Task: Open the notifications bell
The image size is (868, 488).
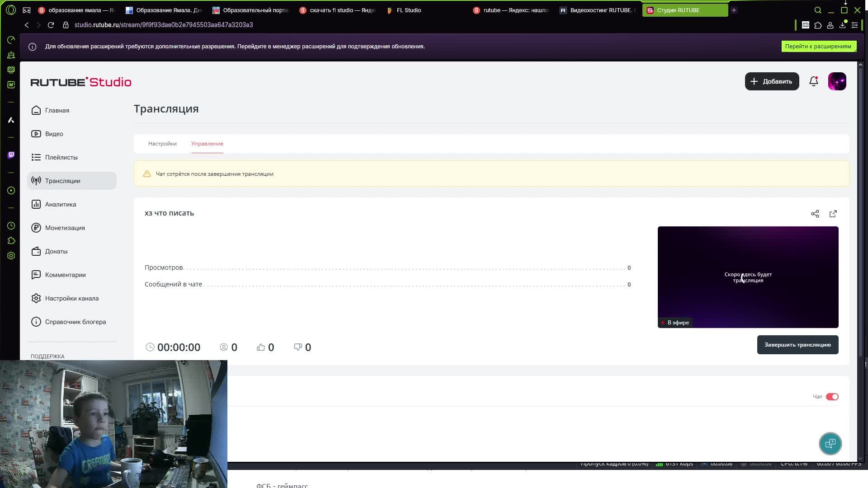Action: 814,81
